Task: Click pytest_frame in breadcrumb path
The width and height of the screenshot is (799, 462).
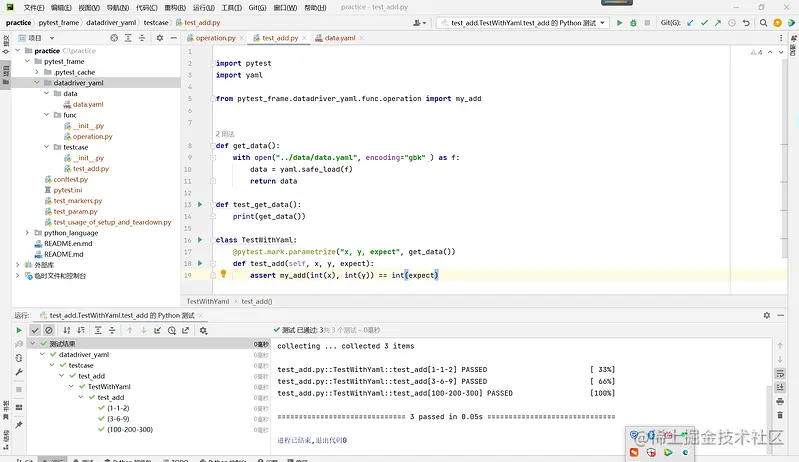Action: click(59, 23)
